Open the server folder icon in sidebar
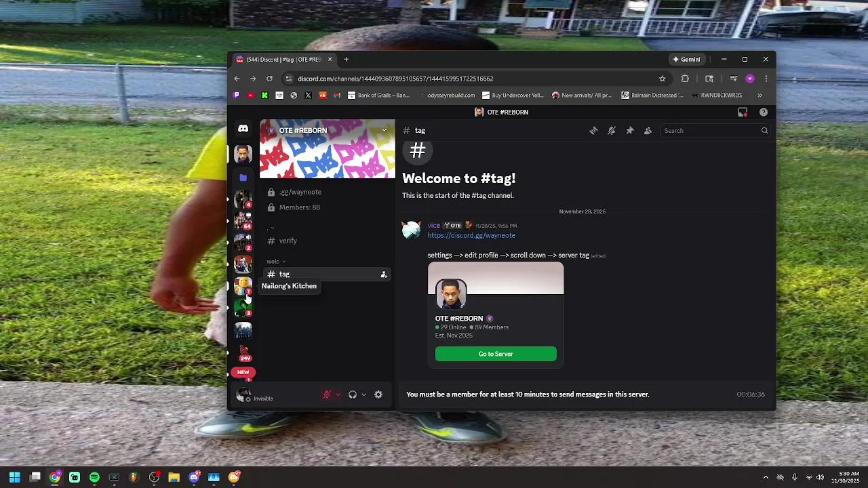 (243, 178)
